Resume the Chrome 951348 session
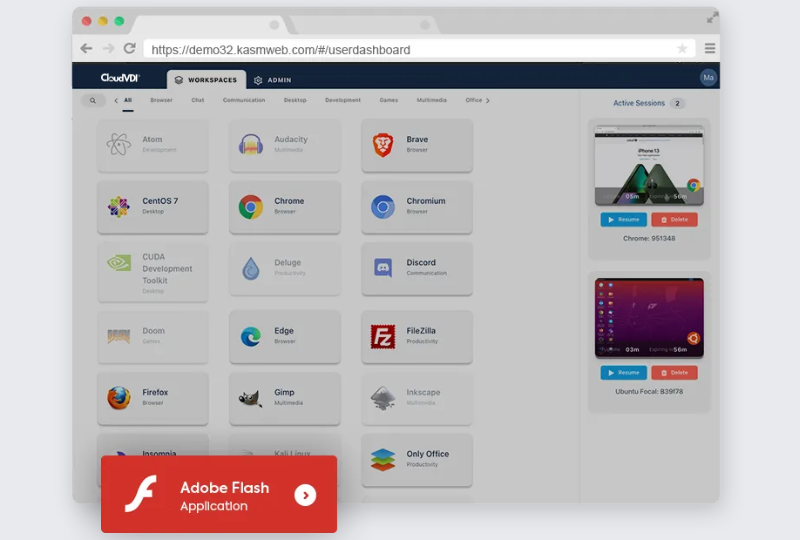Viewport: 800px width, 540px height. [x=623, y=219]
